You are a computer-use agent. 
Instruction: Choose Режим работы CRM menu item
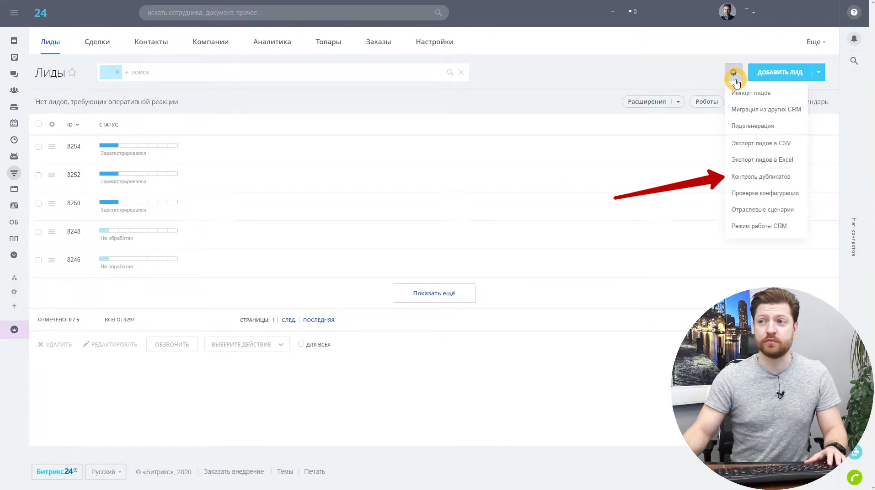[759, 226]
